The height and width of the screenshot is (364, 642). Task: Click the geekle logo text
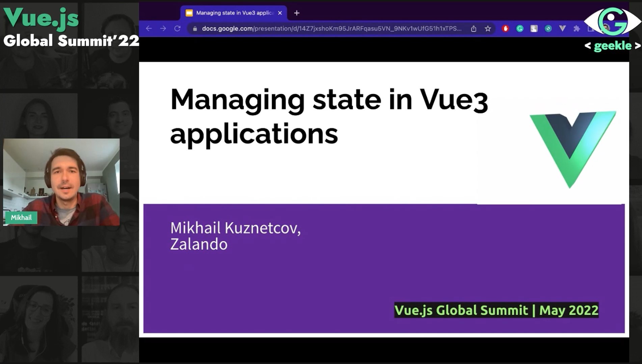pyautogui.click(x=613, y=46)
